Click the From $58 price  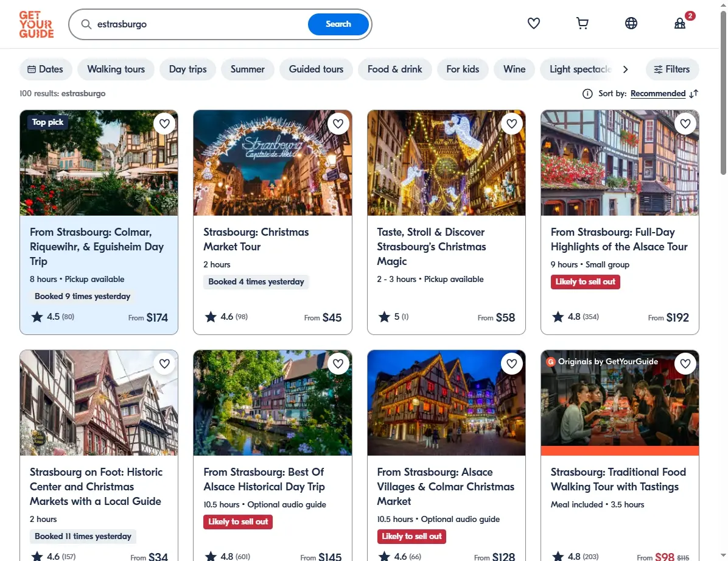pos(496,317)
